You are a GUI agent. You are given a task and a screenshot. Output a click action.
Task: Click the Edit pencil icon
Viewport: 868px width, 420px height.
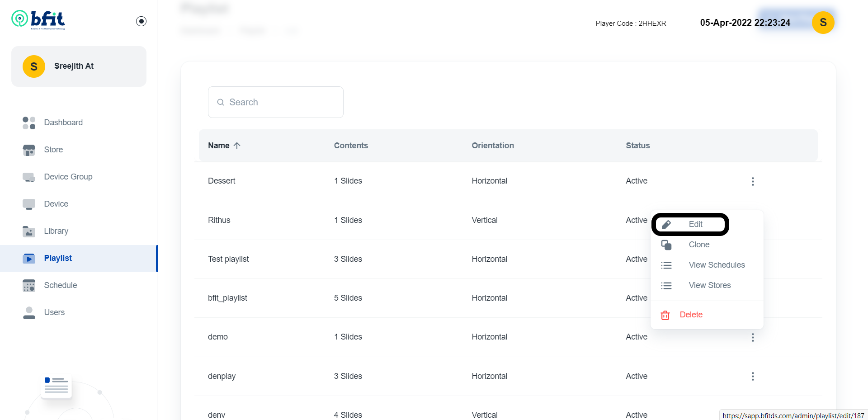666,224
